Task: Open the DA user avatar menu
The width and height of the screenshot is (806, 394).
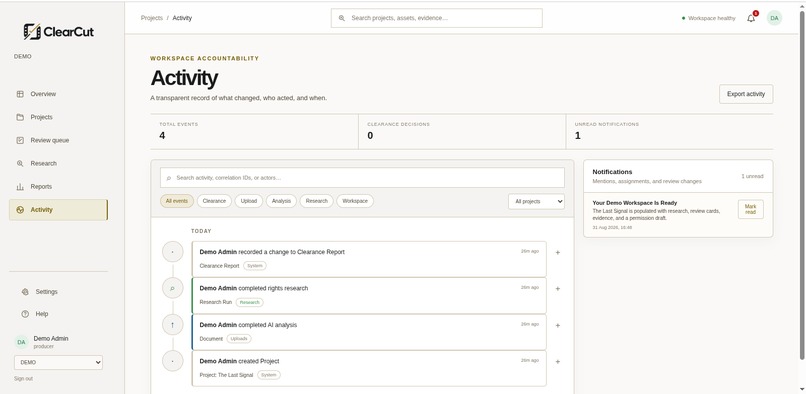Action: pyautogui.click(x=774, y=18)
